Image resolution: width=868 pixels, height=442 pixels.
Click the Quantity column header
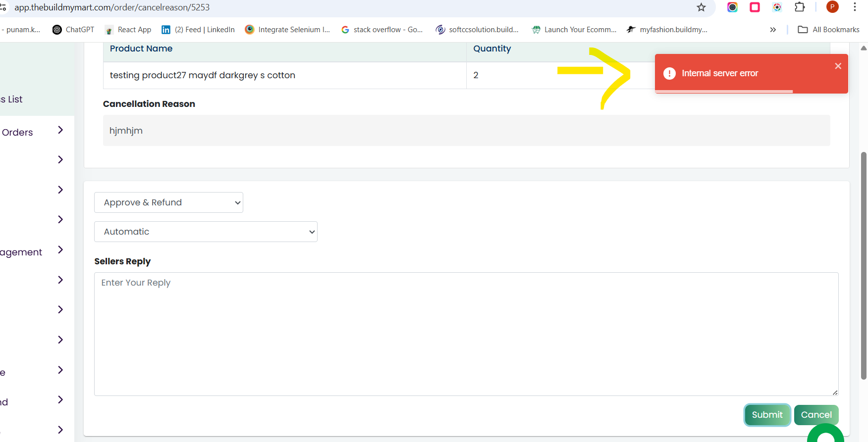(x=492, y=49)
